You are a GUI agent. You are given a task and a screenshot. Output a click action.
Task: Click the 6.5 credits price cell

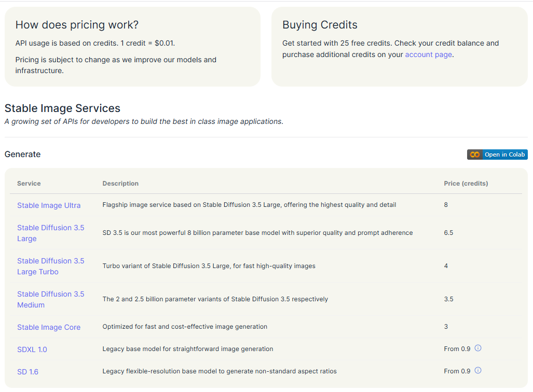point(448,233)
